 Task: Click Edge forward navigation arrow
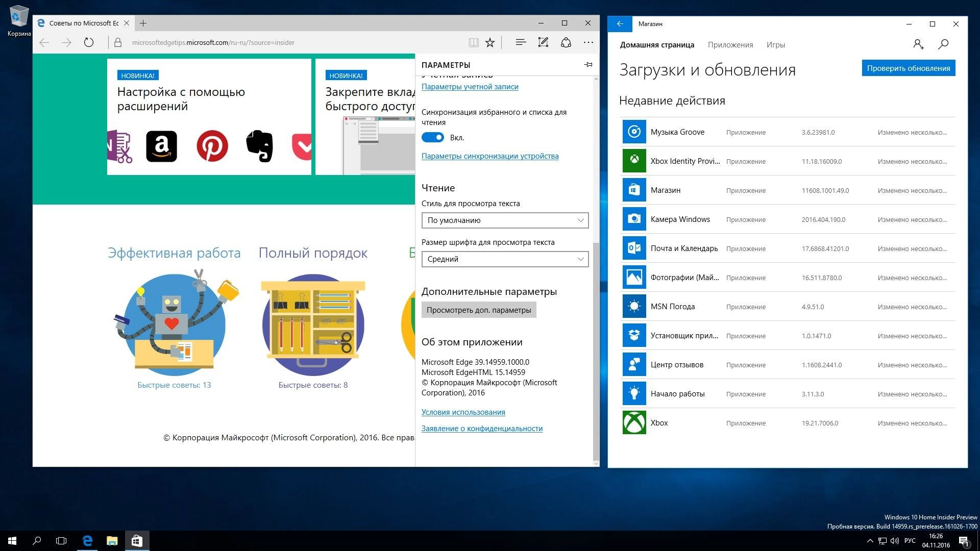[x=66, y=43]
